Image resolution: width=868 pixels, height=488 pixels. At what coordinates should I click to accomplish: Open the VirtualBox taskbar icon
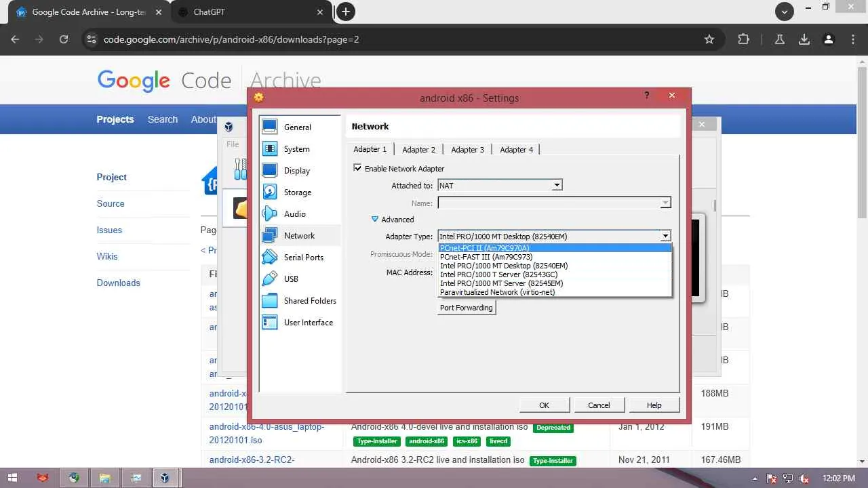pyautogui.click(x=165, y=478)
